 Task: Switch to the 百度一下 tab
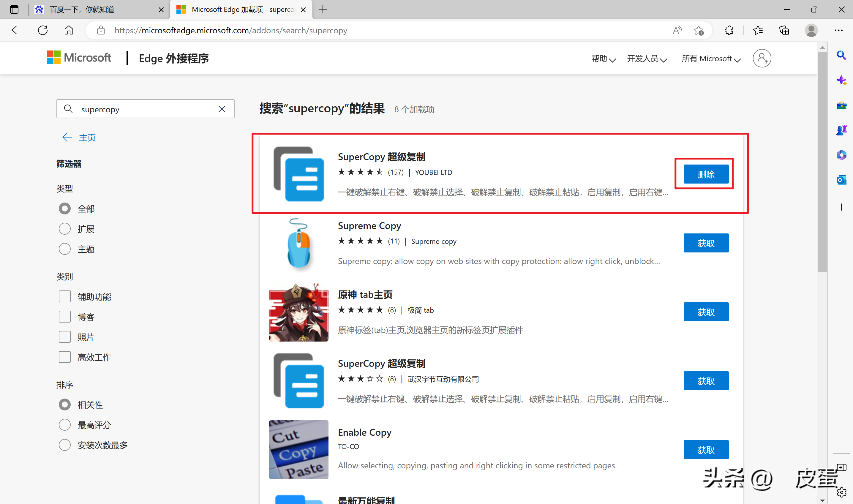click(99, 10)
